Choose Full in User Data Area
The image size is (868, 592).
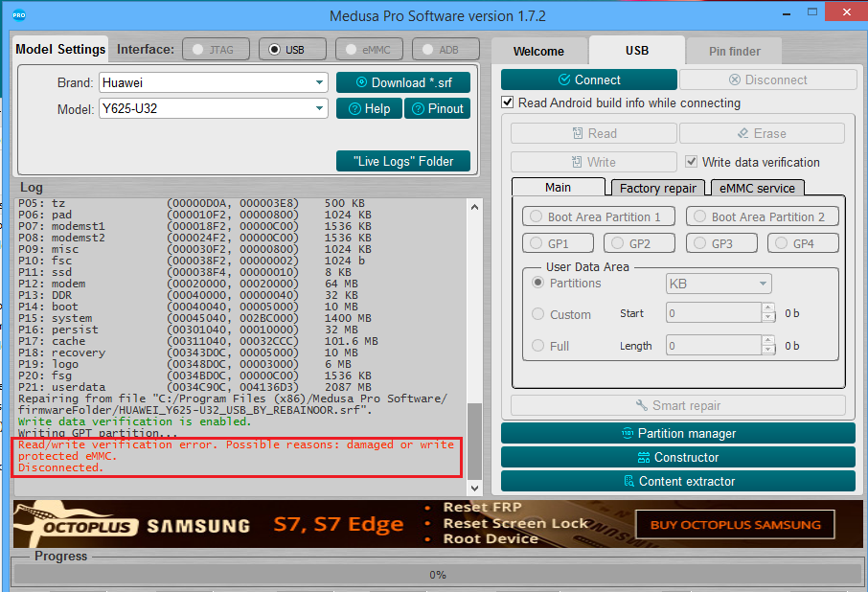tap(537, 345)
